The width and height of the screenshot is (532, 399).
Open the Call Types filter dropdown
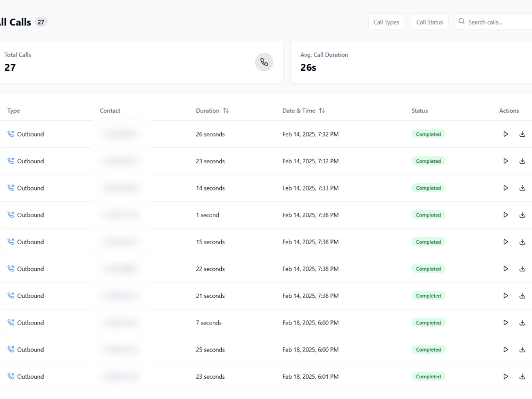pos(386,22)
